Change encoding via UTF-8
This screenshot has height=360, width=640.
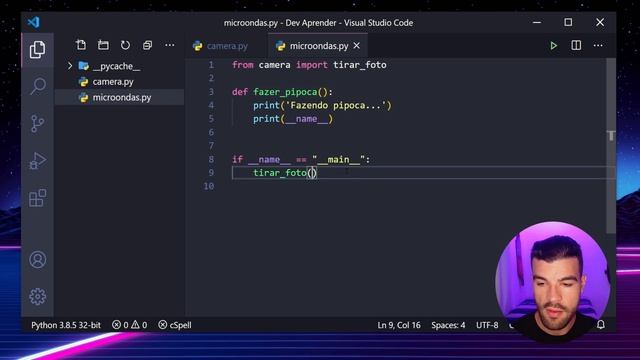tap(487, 325)
